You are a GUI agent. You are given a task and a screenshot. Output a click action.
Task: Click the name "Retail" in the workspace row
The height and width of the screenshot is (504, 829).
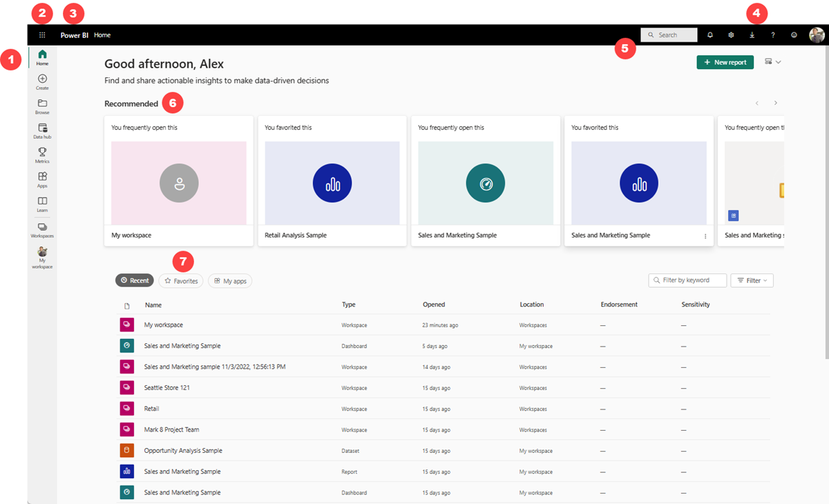[x=151, y=409]
